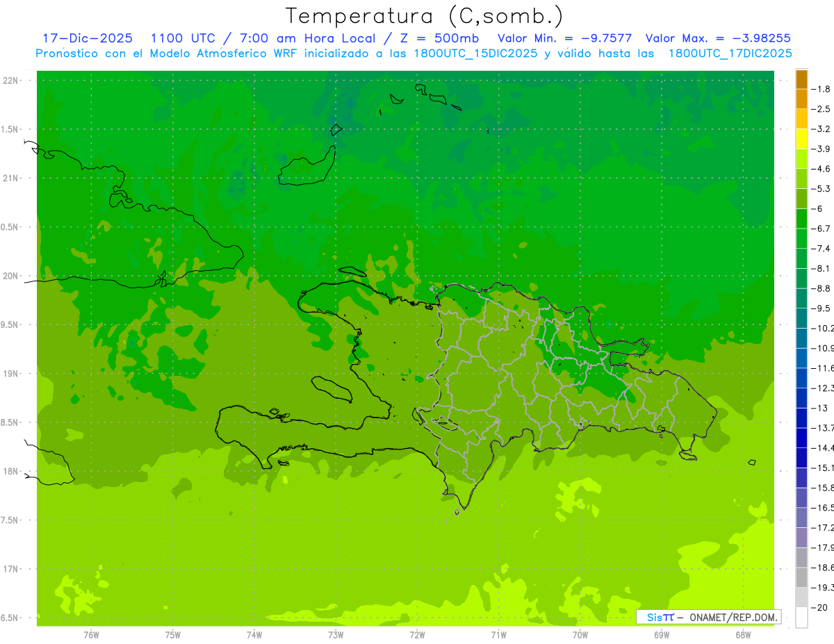
Task: Click the "-3.2" color scale label
Action: click(821, 129)
